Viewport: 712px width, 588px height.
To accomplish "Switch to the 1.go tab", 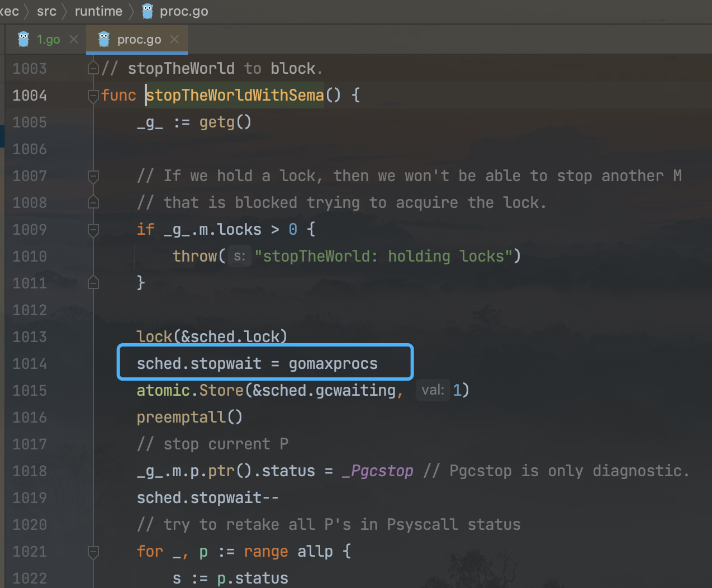I will 48,40.
